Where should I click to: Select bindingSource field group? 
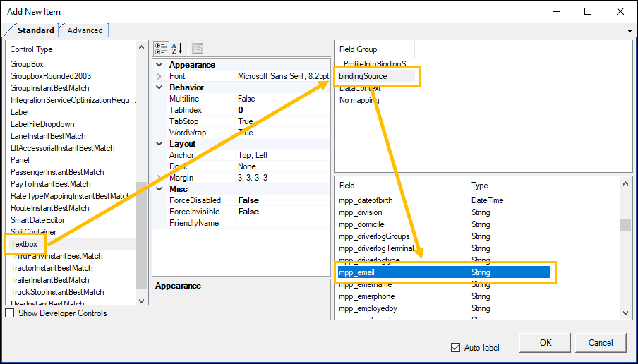click(x=363, y=76)
